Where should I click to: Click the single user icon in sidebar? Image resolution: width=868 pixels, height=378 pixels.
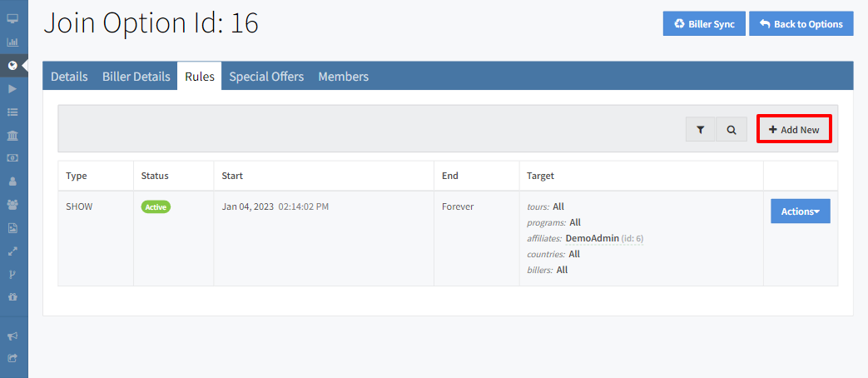pyautogui.click(x=12, y=181)
